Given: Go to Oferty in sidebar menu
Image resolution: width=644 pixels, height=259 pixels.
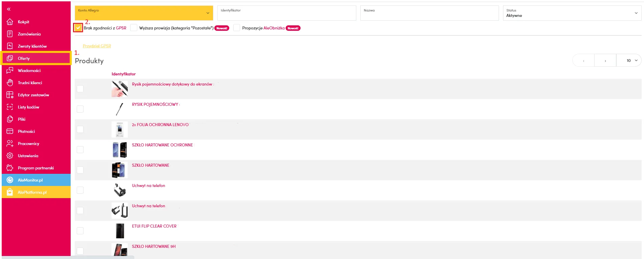Looking at the screenshot, I should [x=24, y=58].
